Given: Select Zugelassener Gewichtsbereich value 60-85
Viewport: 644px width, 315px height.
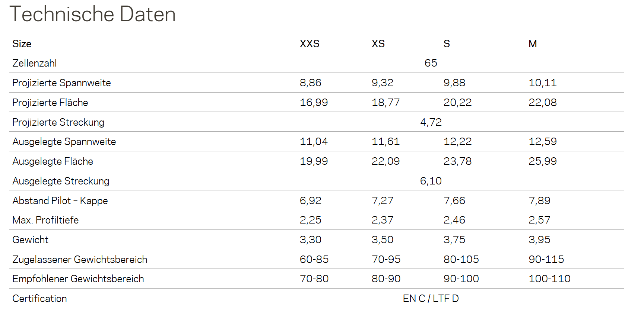Looking at the screenshot, I should pyautogui.click(x=314, y=260).
